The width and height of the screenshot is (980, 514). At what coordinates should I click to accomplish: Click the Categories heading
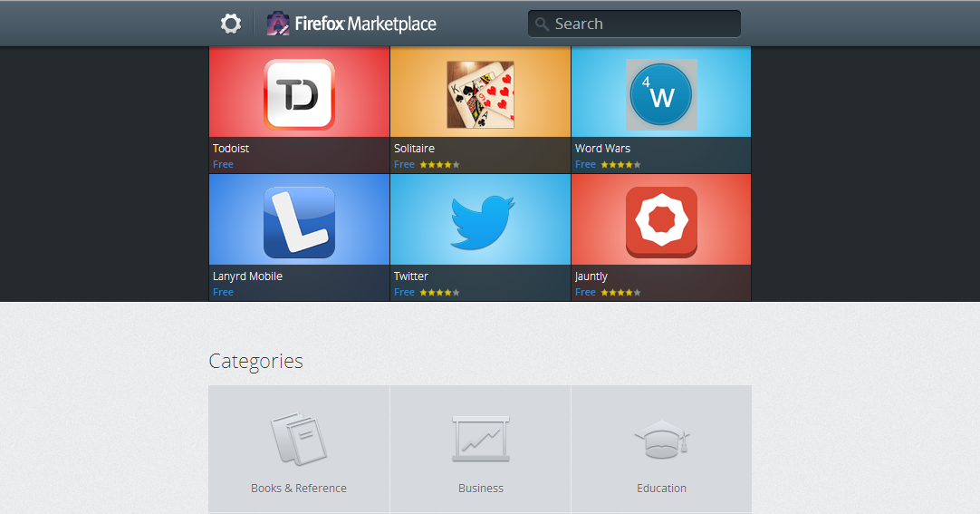tap(255, 362)
